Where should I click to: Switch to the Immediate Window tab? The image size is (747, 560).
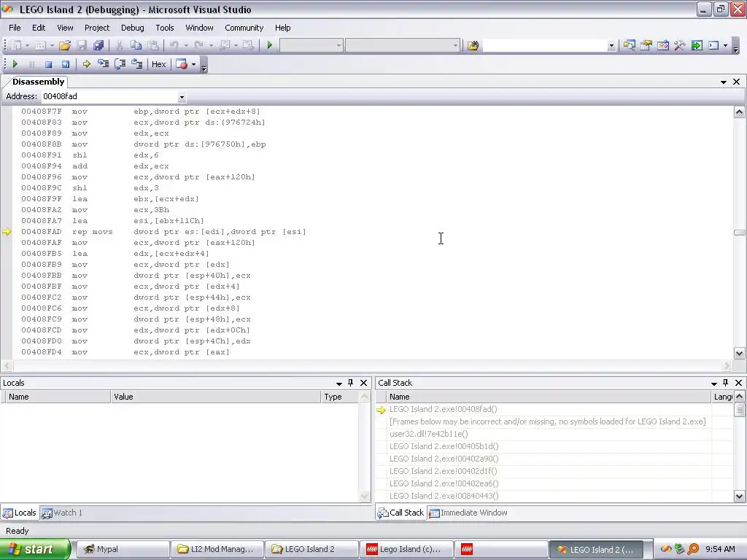pos(468,513)
